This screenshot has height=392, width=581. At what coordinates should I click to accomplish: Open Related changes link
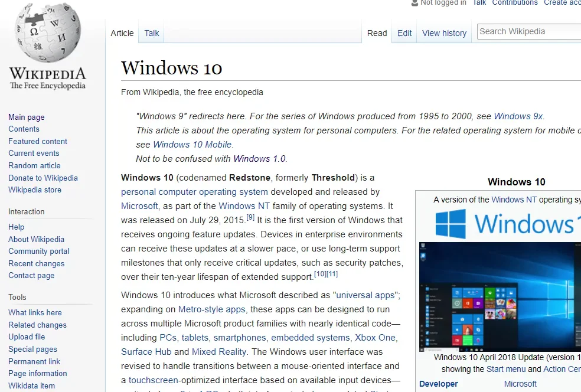[37, 325]
